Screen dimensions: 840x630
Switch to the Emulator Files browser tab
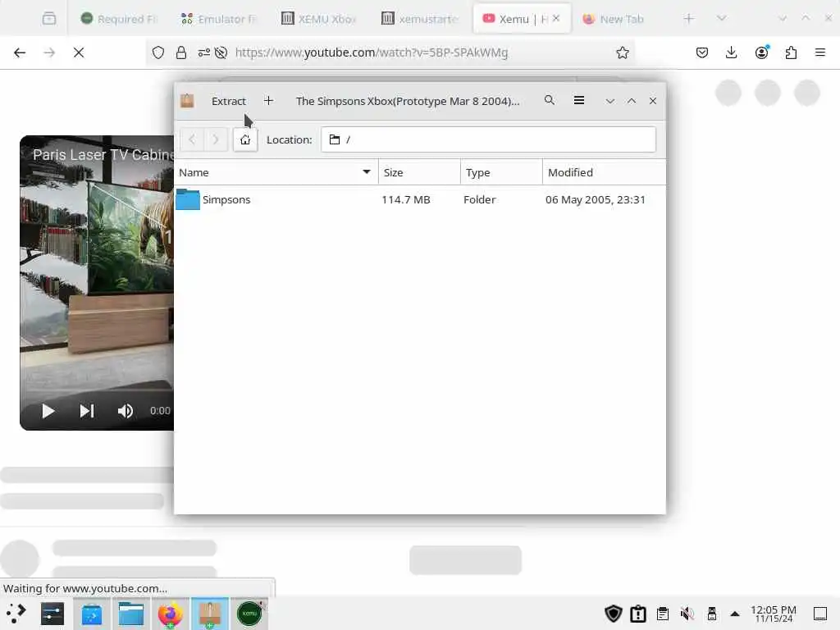219,19
